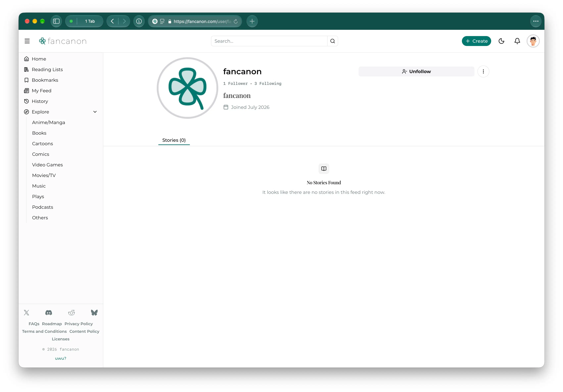Open the hamburger menu icon
The width and height of the screenshot is (563, 392).
pos(27,41)
